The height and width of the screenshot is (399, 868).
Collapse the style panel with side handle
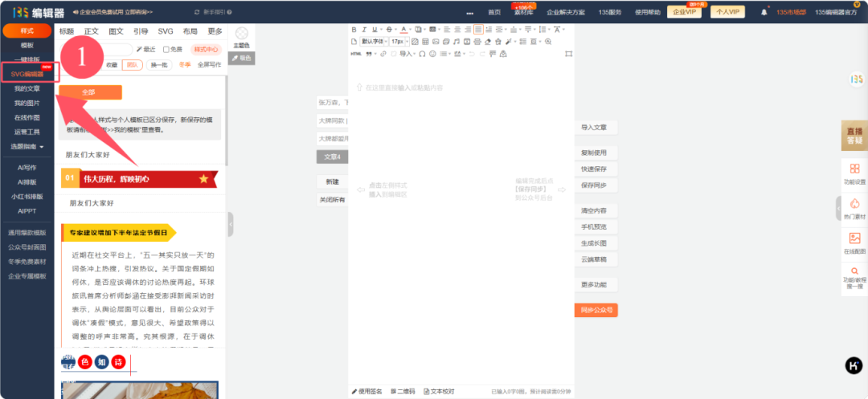[231, 224]
